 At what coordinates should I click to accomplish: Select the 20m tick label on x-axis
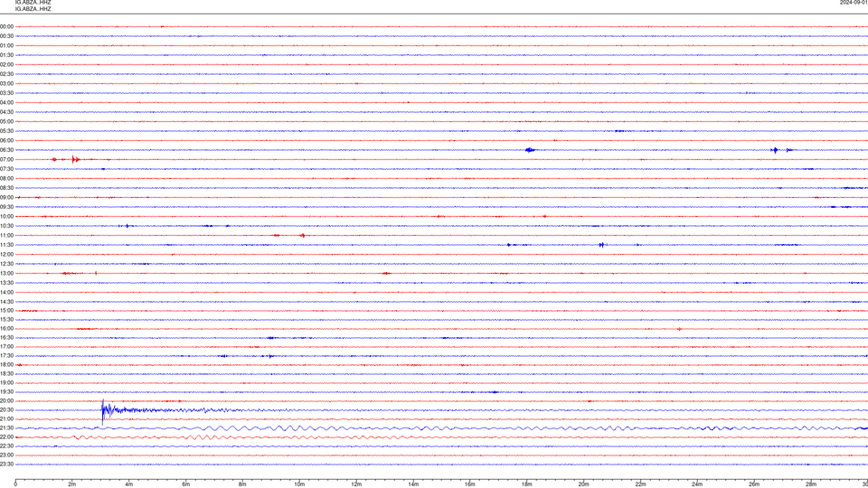pos(583,484)
